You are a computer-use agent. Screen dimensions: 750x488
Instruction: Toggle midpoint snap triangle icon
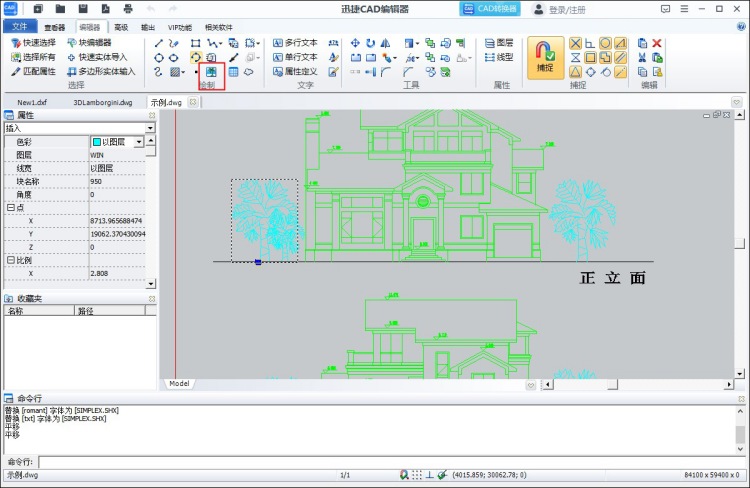pos(575,72)
